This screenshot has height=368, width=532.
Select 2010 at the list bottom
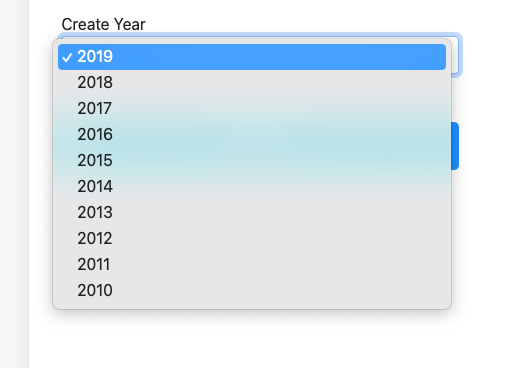pos(252,290)
